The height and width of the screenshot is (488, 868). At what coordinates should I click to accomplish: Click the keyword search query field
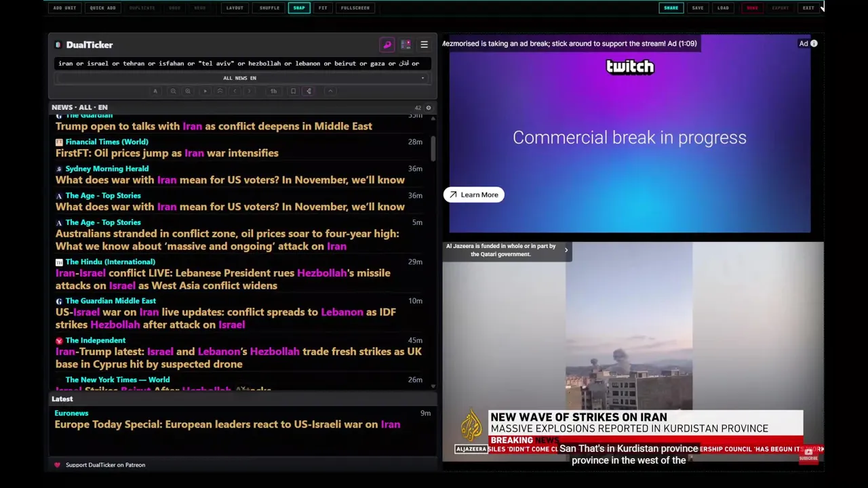tap(242, 63)
